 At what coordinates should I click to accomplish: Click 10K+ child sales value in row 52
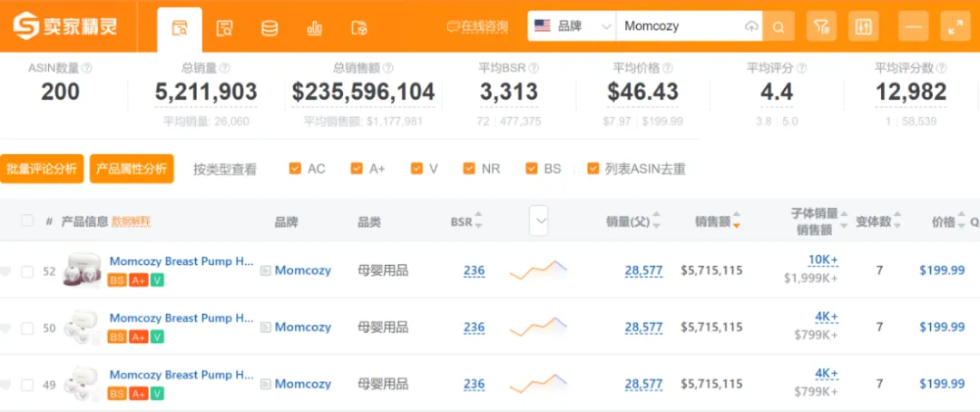[823, 260]
